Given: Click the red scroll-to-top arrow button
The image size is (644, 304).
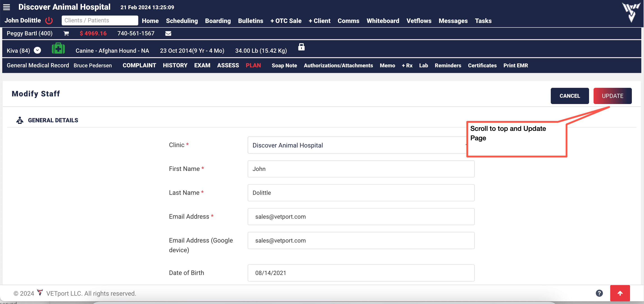Looking at the screenshot, I should 620,293.
